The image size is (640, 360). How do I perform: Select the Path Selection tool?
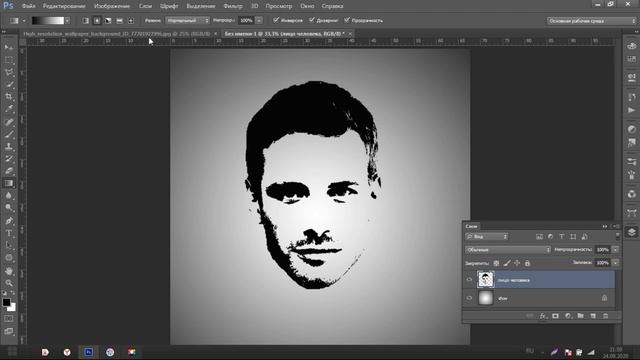pyautogui.click(x=9, y=245)
